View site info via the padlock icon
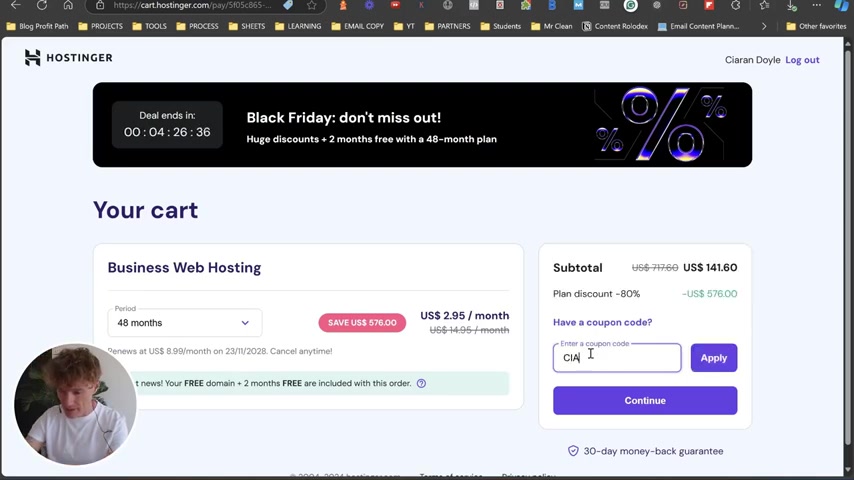 pyautogui.click(x=100, y=5)
